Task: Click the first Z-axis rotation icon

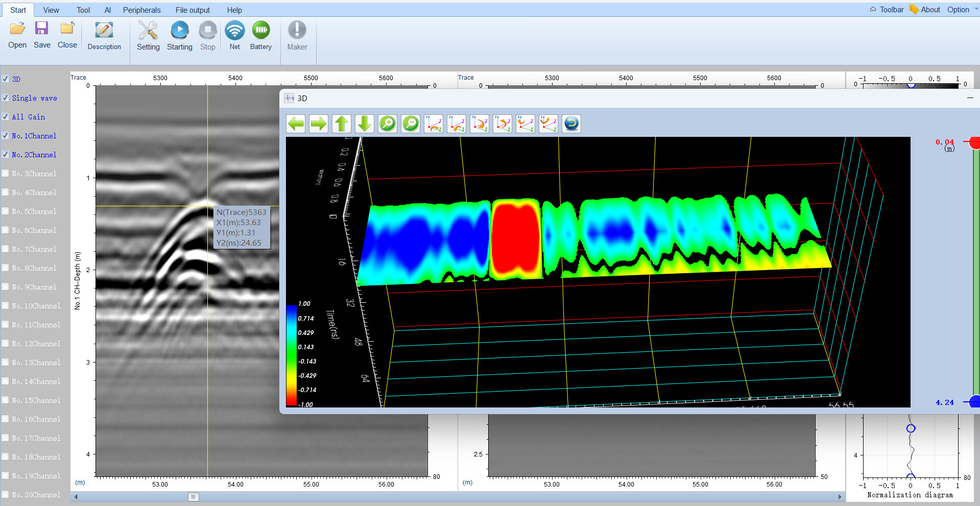Action: point(525,124)
